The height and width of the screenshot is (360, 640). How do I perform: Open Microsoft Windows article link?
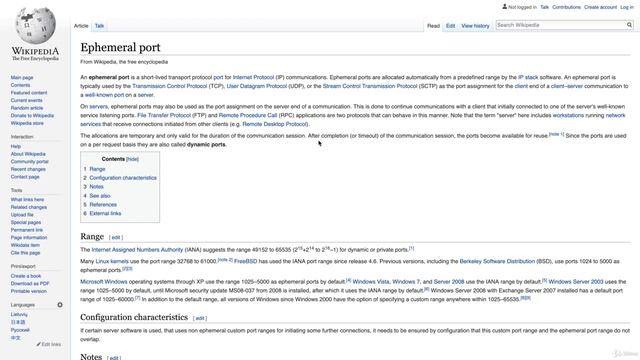[x=104, y=282]
